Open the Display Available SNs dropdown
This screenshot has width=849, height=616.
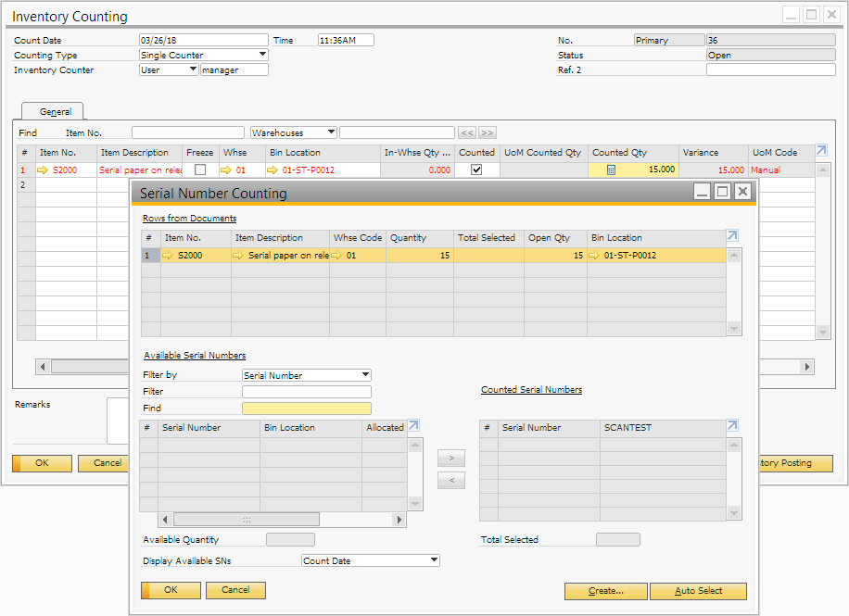point(434,560)
